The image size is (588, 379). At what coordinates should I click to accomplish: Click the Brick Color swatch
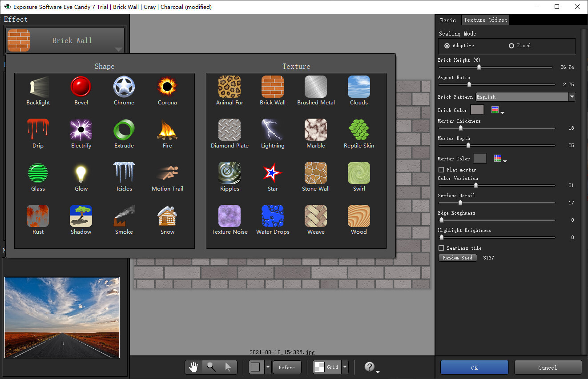[x=477, y=110]
